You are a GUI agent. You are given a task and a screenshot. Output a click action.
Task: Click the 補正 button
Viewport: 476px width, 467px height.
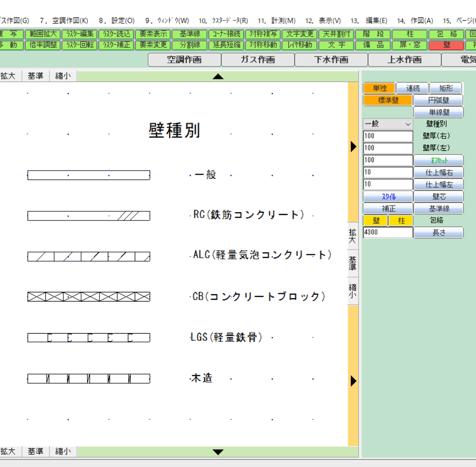[x=388, y=209]
